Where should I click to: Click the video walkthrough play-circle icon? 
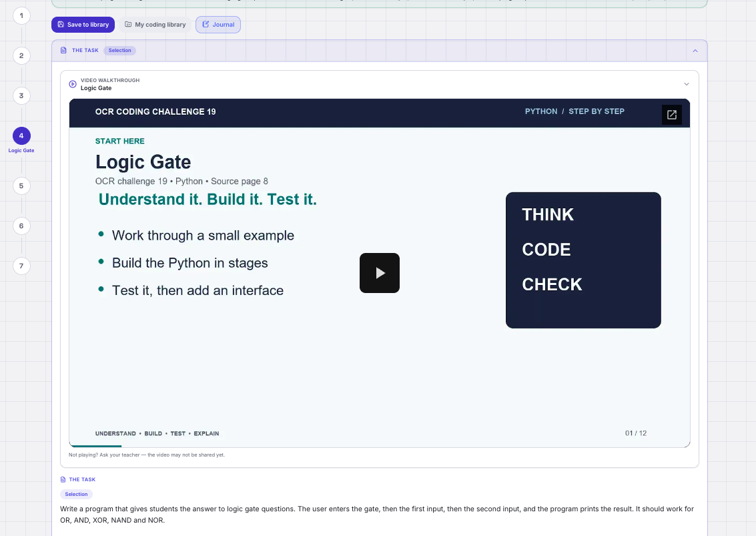[x=73, y=84]
